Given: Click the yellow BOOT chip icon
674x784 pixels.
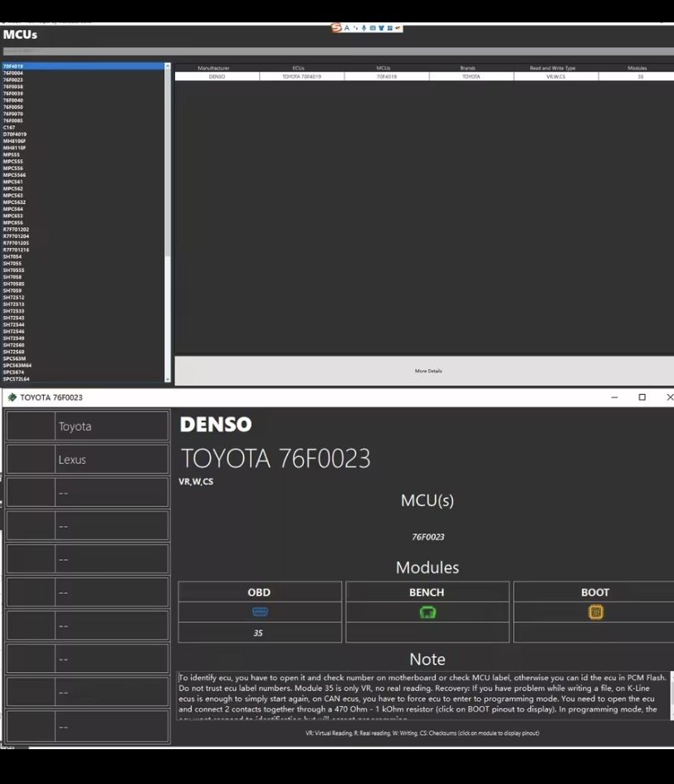Looking at the screenshot, I should tap(595, 612).
